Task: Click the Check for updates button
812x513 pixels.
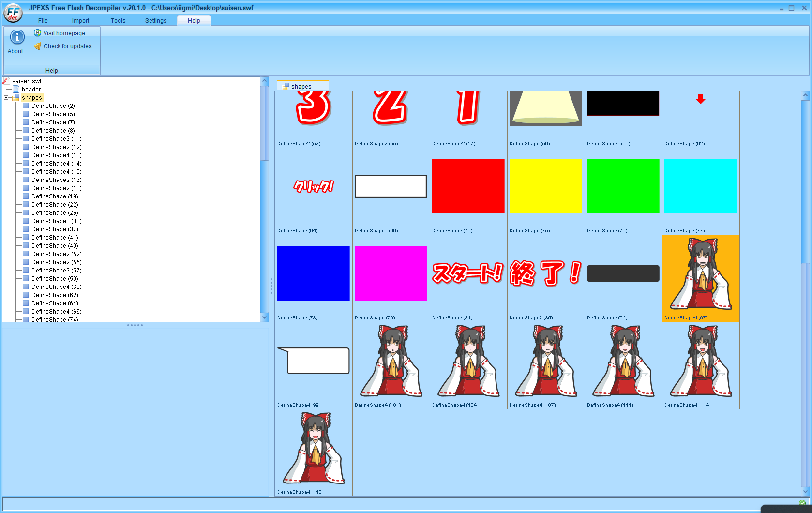Action: (x=65, y=46)
